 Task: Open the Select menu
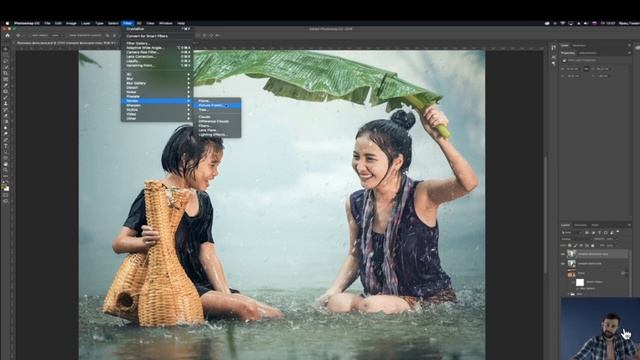tap(113, 23)
